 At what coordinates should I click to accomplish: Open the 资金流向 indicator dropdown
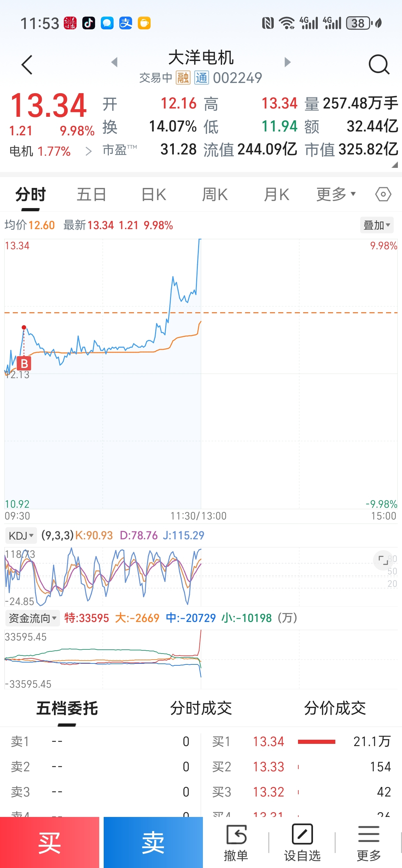[x=32, y=618]
